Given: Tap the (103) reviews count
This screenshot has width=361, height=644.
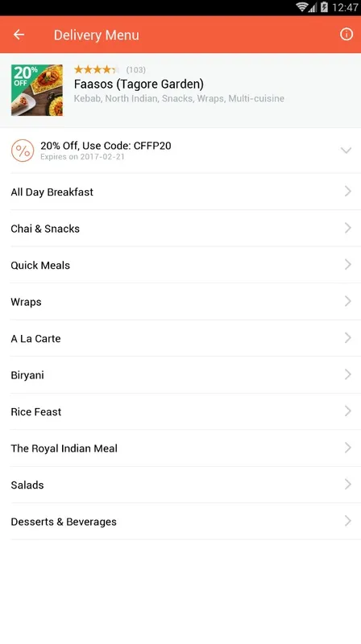Looking at the screenshot, I should point(135,69).
